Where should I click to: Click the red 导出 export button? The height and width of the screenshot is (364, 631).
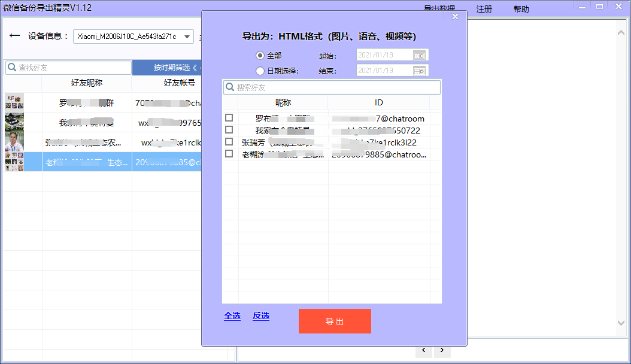pos(334,321)
